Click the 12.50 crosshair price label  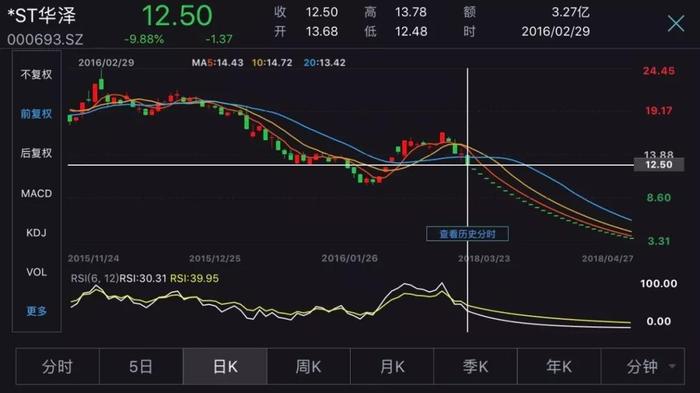coord(658,165)
